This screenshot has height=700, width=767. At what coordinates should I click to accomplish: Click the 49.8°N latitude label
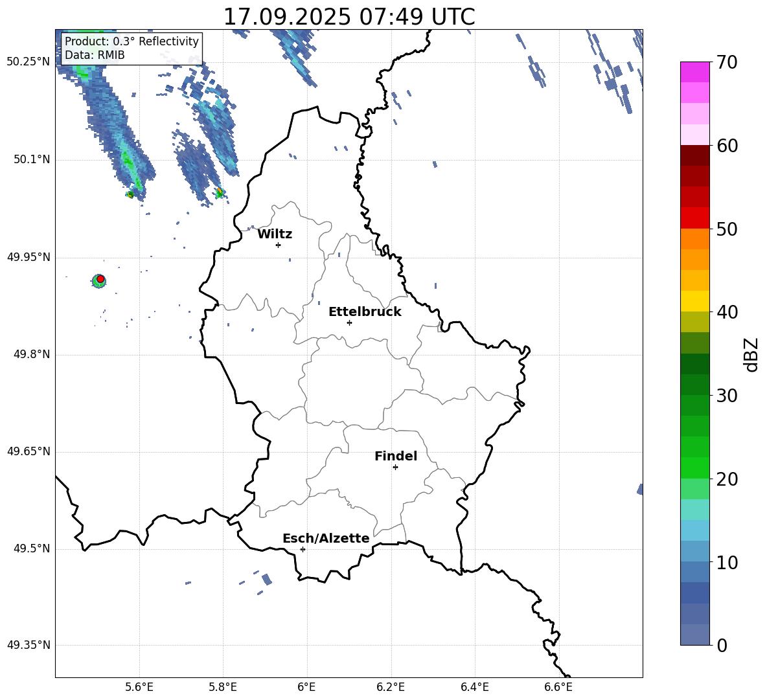tap(32, 354)
